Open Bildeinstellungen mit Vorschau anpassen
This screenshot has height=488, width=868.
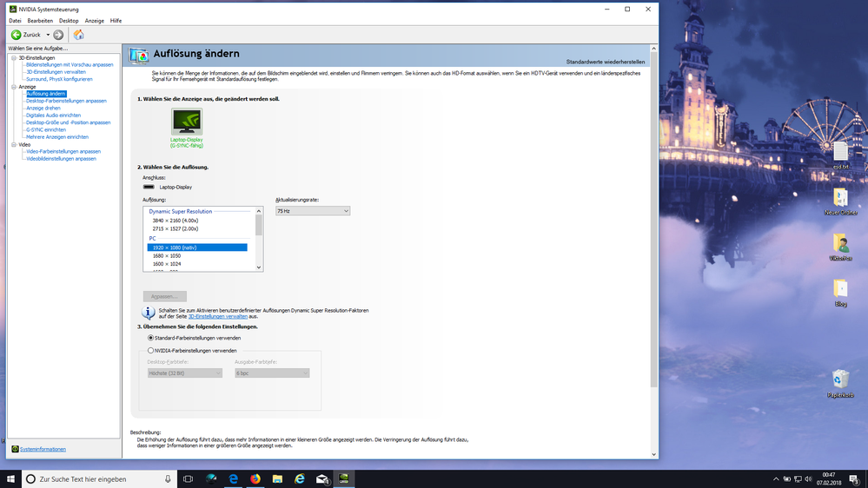pyautogui.click(x=70, y=65)
